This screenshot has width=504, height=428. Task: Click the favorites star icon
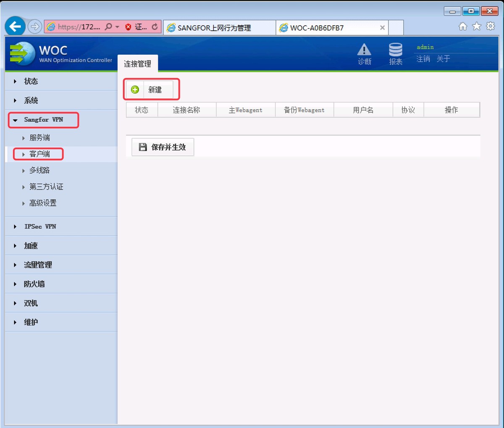476,26
